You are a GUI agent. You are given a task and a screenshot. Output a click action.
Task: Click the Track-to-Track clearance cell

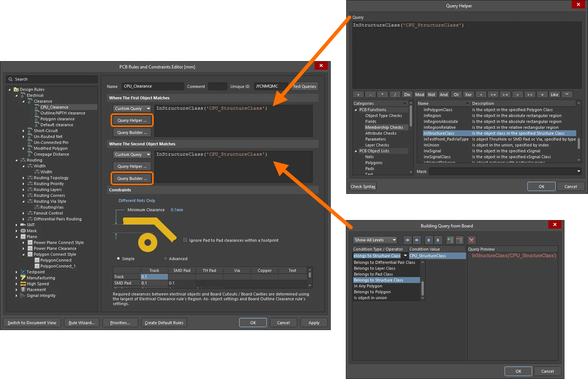click(154, 277)
